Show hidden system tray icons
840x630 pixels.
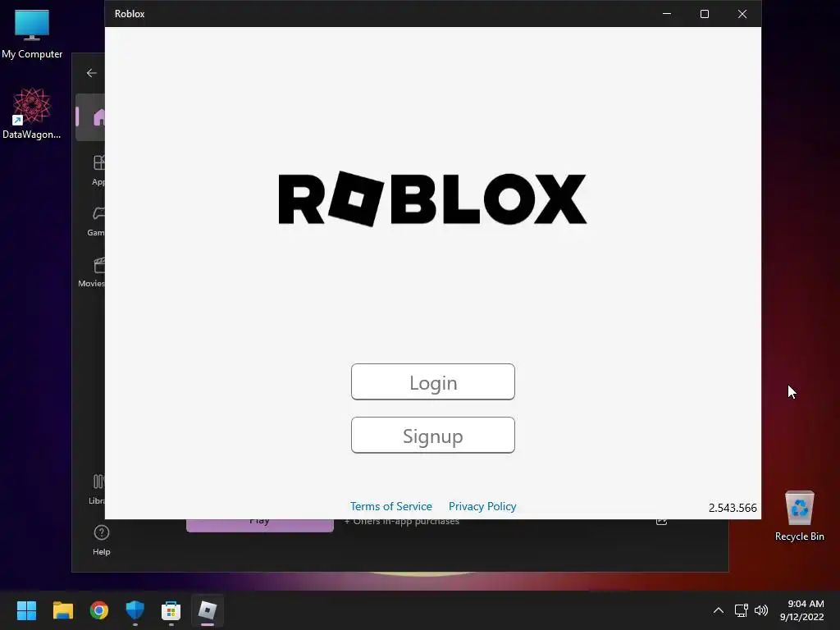pos(719,610)
